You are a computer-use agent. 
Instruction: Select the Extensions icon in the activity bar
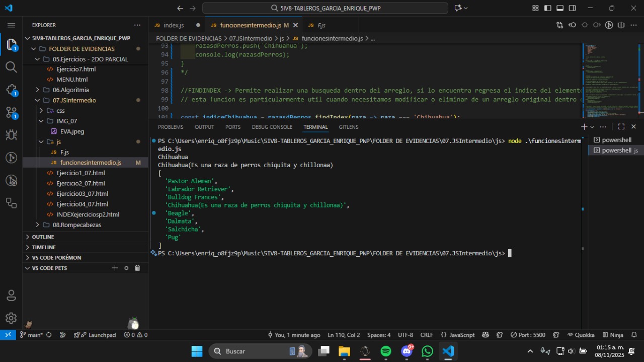(11, 90)
